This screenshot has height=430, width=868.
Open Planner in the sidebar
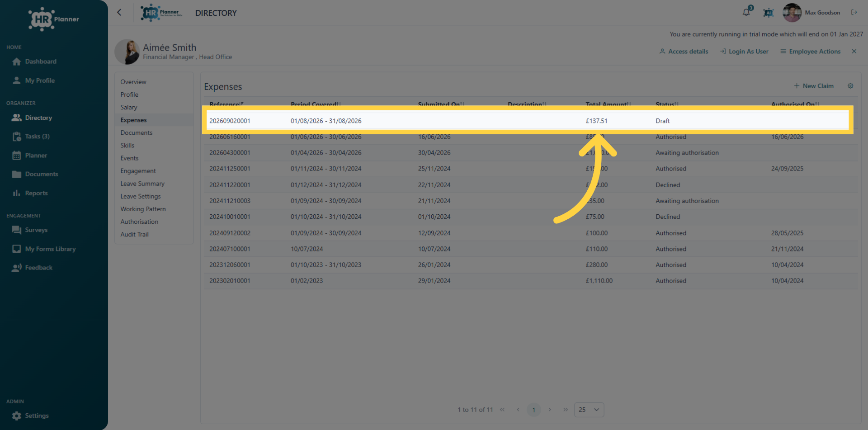30,156
